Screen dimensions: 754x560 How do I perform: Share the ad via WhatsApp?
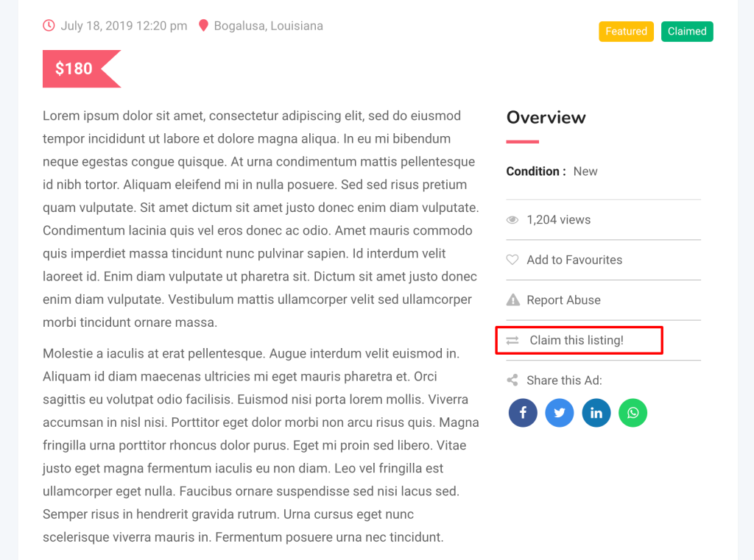(x=633, y=412)
